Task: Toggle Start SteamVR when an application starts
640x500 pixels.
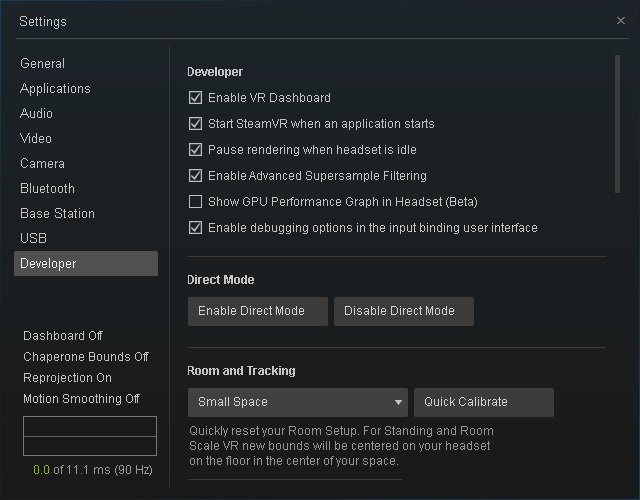Action: coord(195,124)
